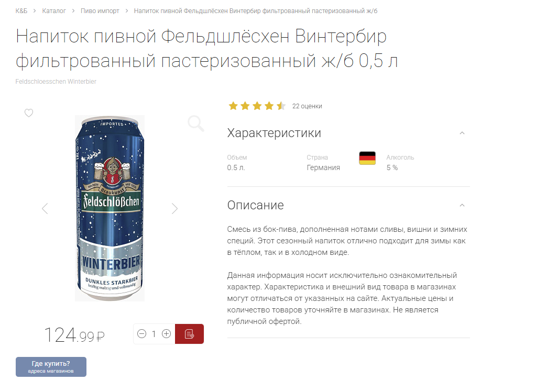Click the quantity field showing 1
Image resolution: width=546 pixels, height=392 pixels.
(x=154, y=334)
